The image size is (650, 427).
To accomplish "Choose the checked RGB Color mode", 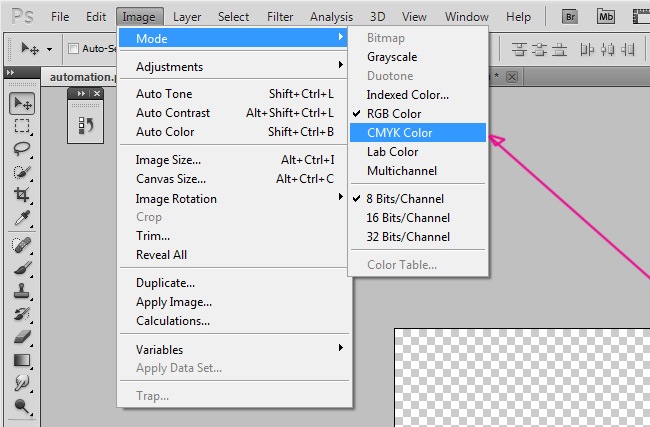I will 392,114.
